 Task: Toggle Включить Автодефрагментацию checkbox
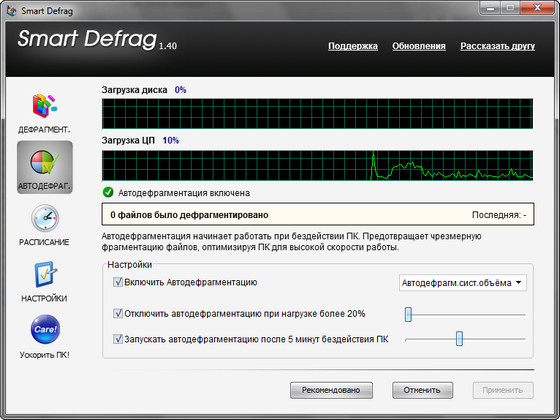click(x=118, y=282)
